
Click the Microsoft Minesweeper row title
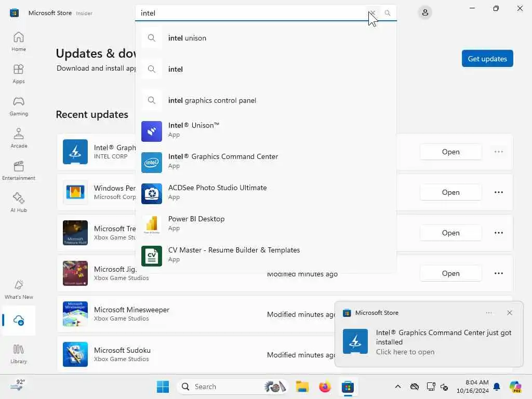coord(131,310)
